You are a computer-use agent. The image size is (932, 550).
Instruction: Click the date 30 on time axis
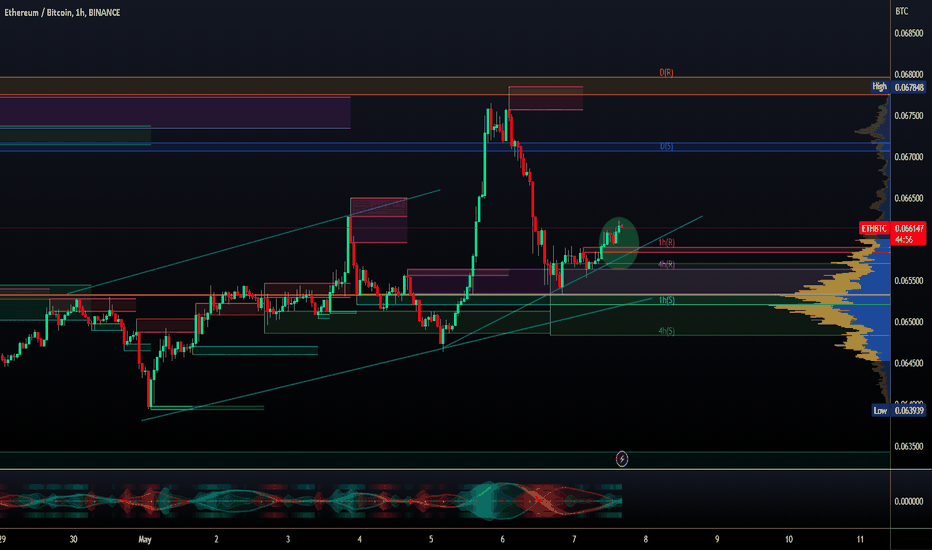(x=74, y=539)
